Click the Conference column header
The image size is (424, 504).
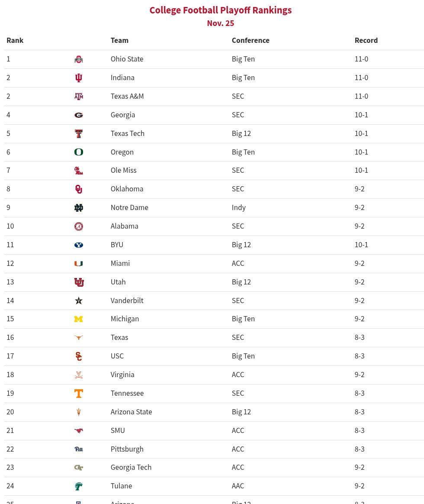click(251, 40)
